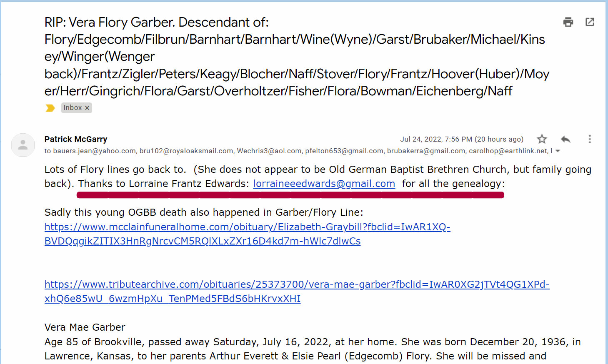Screen dimensions: 608x364
Task: Click Patrick McGarry's avatar icon
Action: [23, 145]
